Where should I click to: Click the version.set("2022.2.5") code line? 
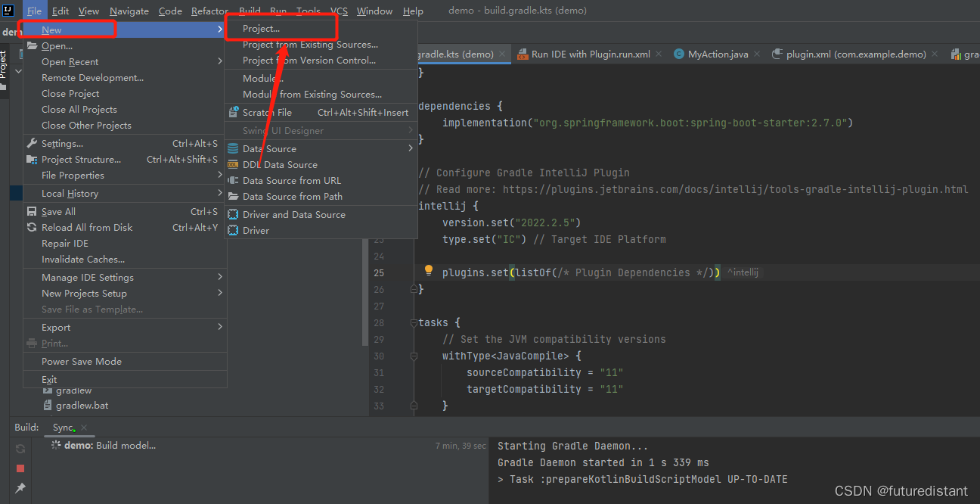(x=513, y=222)
